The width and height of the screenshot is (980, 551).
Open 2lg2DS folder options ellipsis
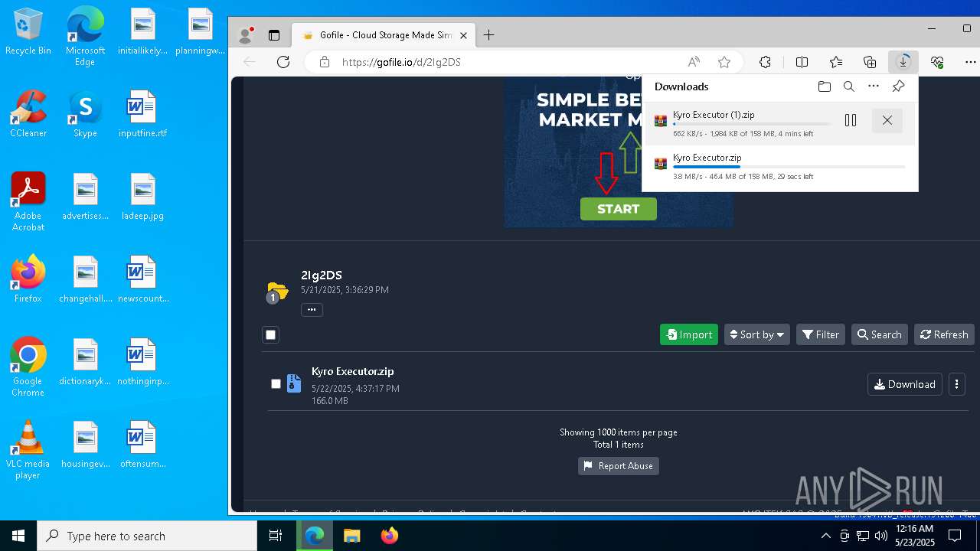pos(312,310)
